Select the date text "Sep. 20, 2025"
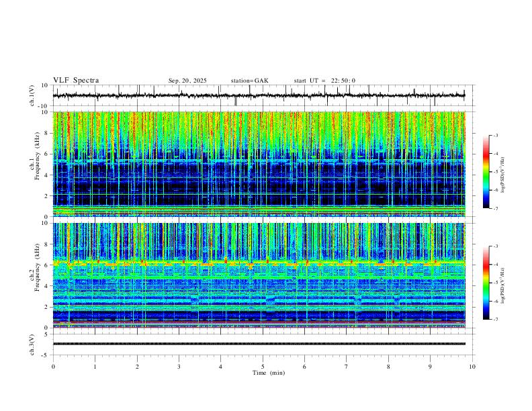The height and width of the screenshot is (411, 532). tap(187, 81)
